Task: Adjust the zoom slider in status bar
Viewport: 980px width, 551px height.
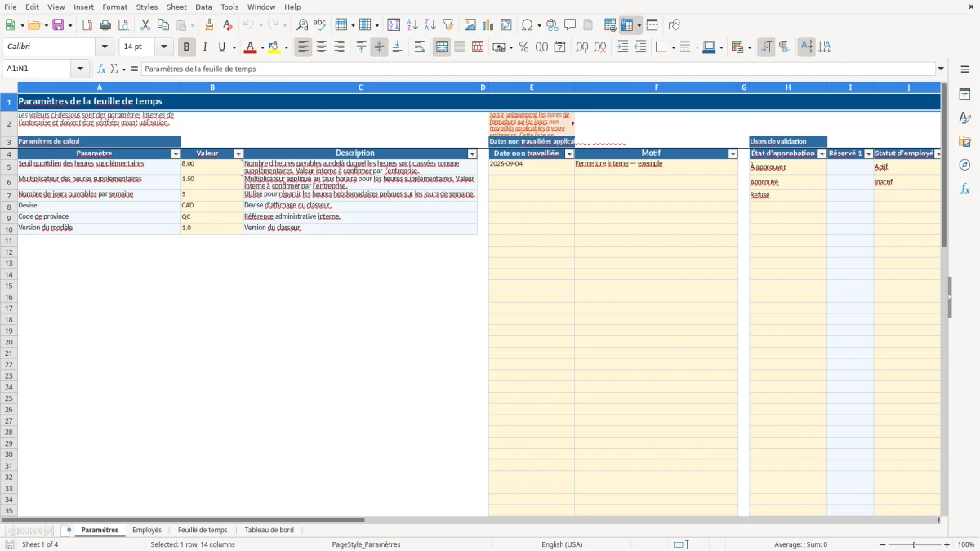Action: [914, 544]
